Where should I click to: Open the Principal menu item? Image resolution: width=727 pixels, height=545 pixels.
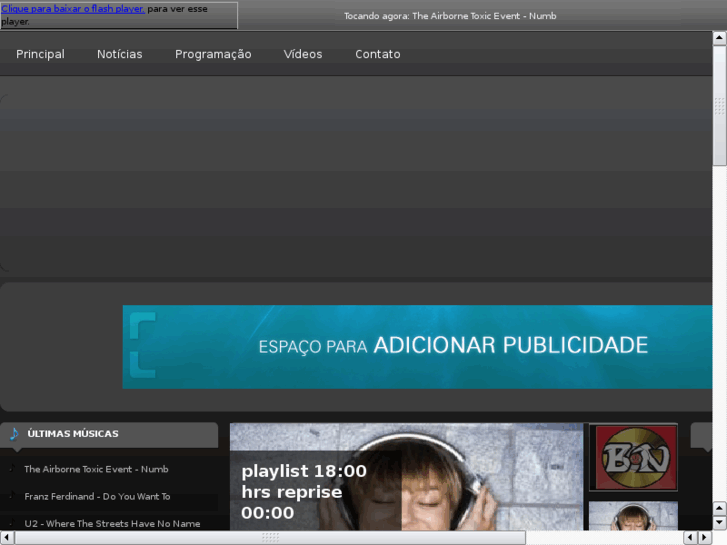(40, 54)
